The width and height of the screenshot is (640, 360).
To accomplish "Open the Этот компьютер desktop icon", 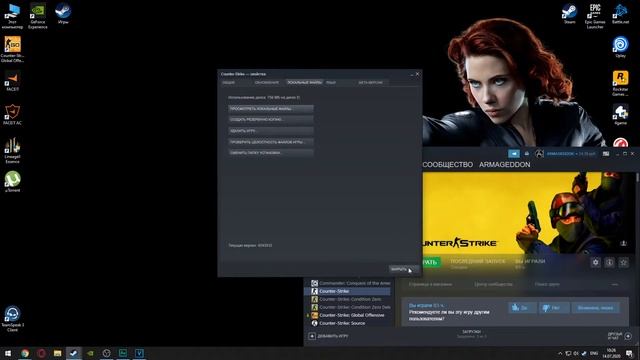I will coord(12,16).
